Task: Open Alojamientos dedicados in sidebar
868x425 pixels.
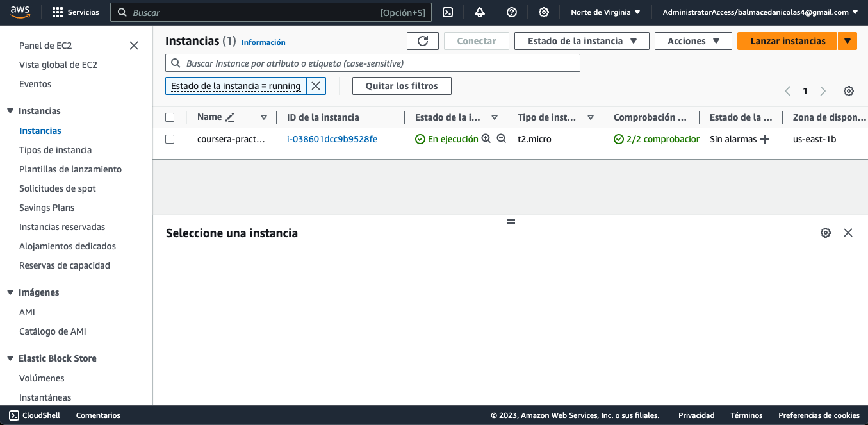Action: tap(68, 246)
